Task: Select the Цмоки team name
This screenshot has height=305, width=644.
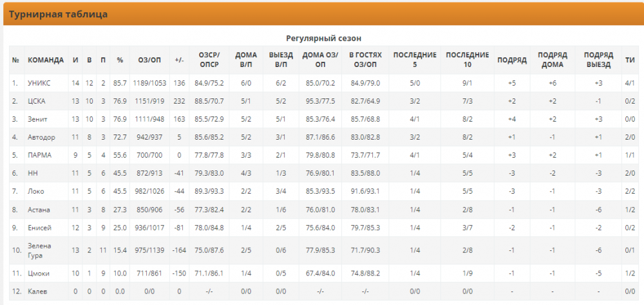Action: (x=39, y=273)
